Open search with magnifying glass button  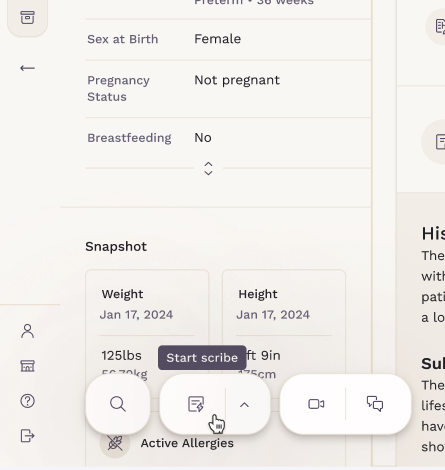[x=118, y=404]
